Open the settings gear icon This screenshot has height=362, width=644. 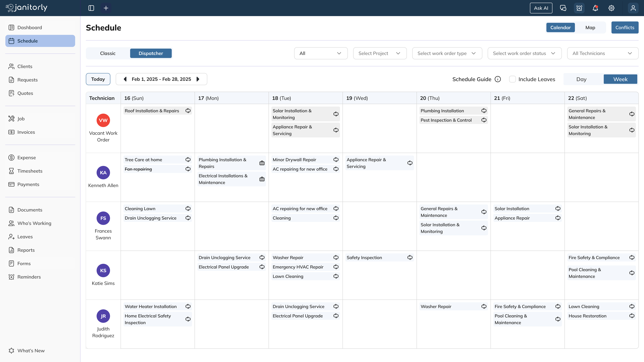click(x=611, y=8)
